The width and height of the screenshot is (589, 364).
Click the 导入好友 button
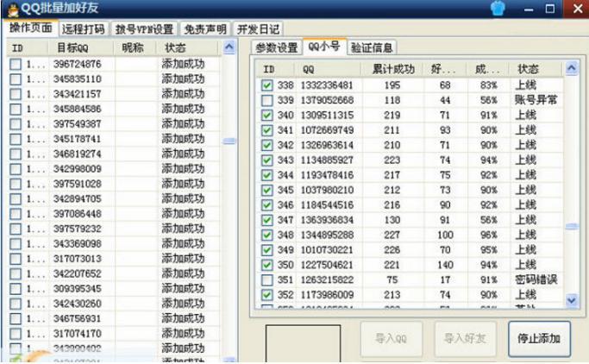(x=465, y=338)
